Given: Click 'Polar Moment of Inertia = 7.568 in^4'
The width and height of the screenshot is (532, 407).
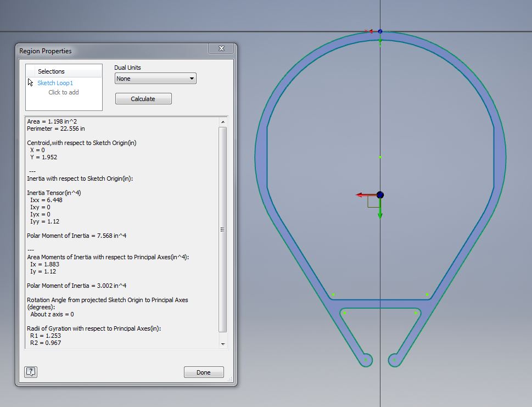Looking at the screenshot, I should [x=77, y=236].
